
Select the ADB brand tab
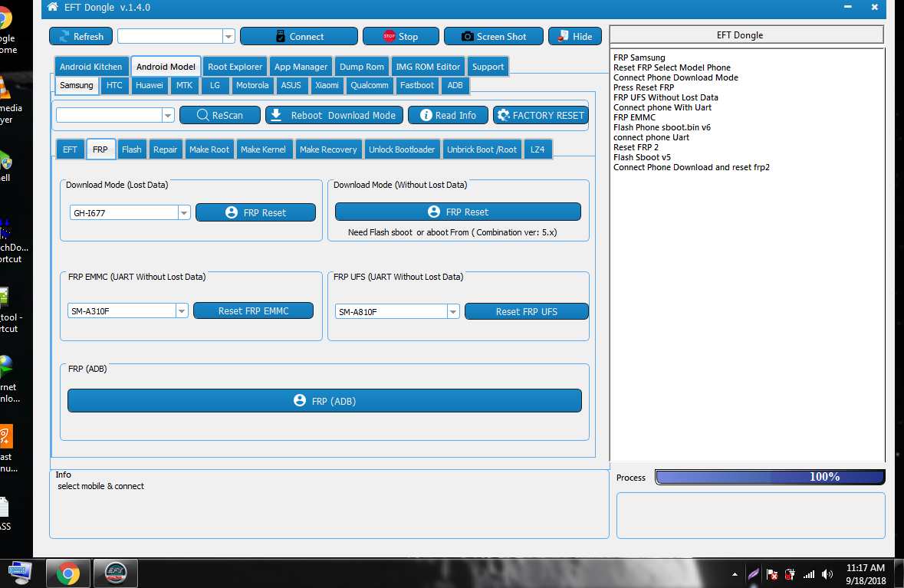click(455, 85)
